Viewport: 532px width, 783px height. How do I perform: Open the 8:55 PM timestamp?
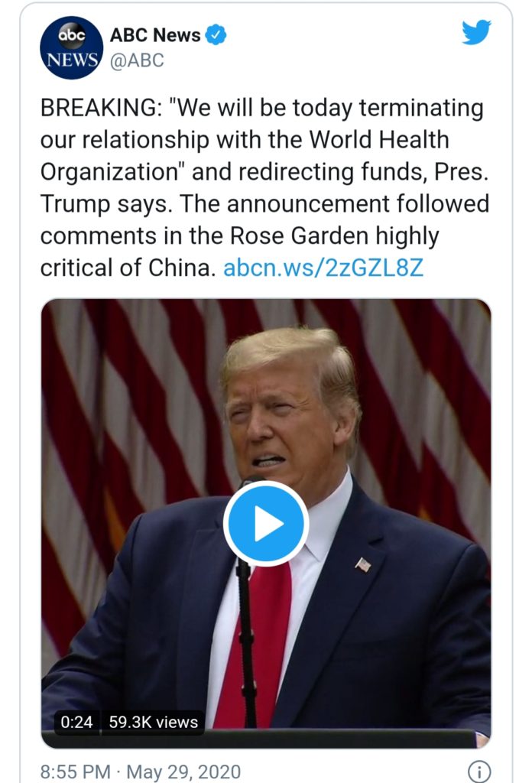pos(75,771)
